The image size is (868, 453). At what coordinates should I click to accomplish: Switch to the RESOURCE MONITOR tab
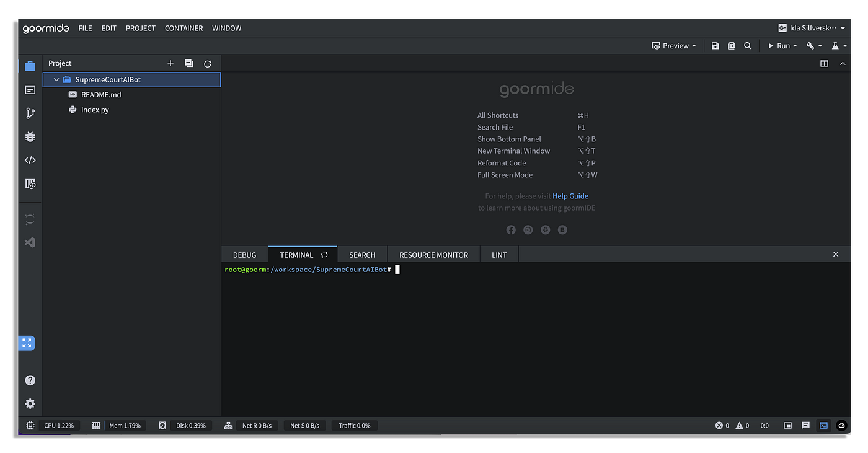(433, 255)
